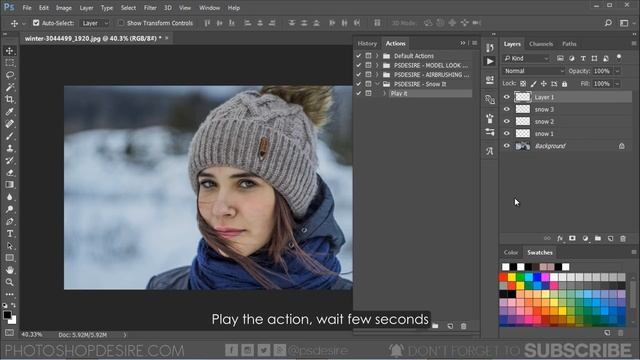This screenshot has width=640, height=360.
Task: Open the Window menu
Action: coord(209,8)
